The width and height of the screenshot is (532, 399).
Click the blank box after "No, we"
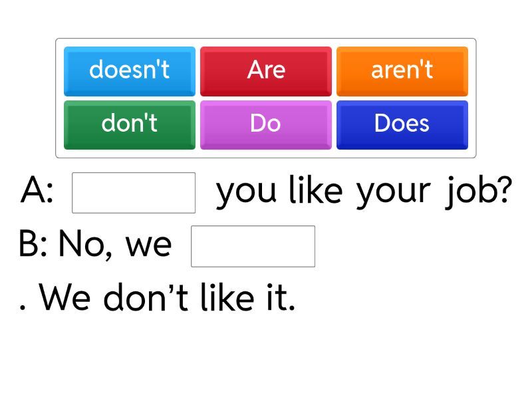point(253,246)
